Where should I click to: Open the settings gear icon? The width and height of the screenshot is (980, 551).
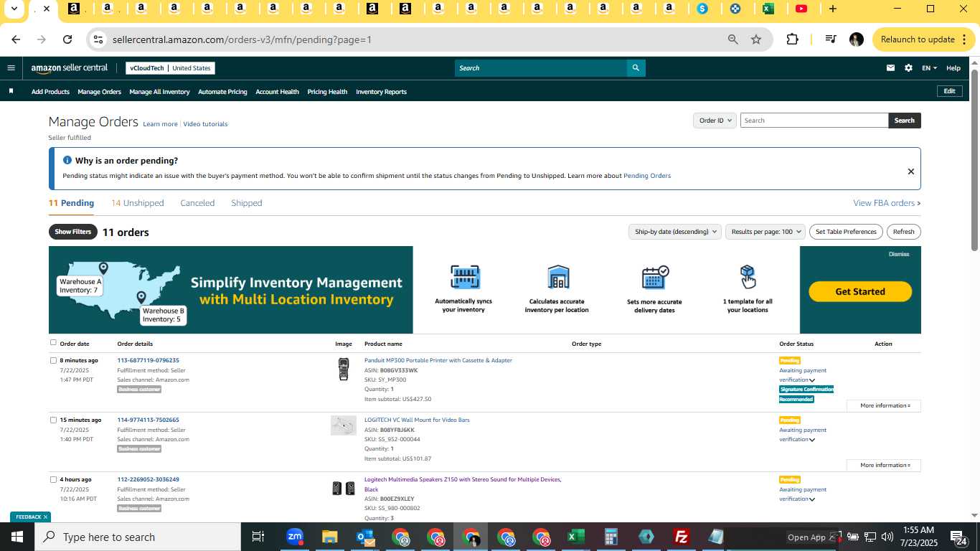click(x=908, y=68)
